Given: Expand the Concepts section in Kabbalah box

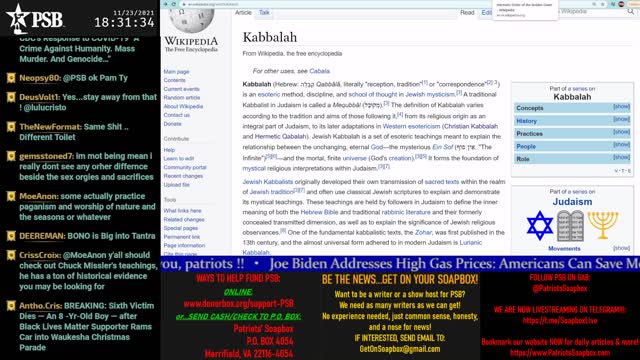Looking at the screenshot, I should (621, 107).
